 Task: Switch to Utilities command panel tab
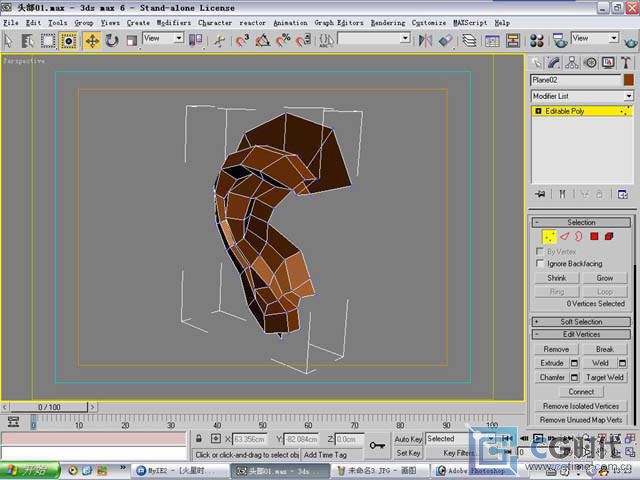626,63
